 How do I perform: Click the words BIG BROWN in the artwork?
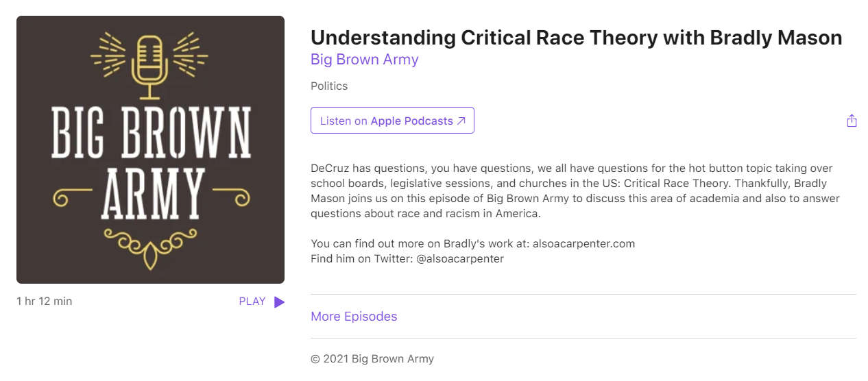coord(150,133)
